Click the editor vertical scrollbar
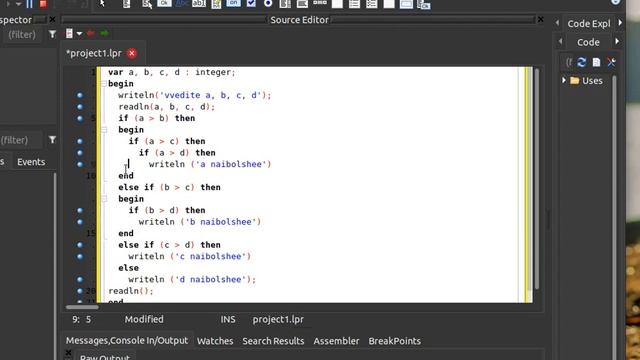The height and width of the screenshot is (360, 640). [x=537, y=180]
